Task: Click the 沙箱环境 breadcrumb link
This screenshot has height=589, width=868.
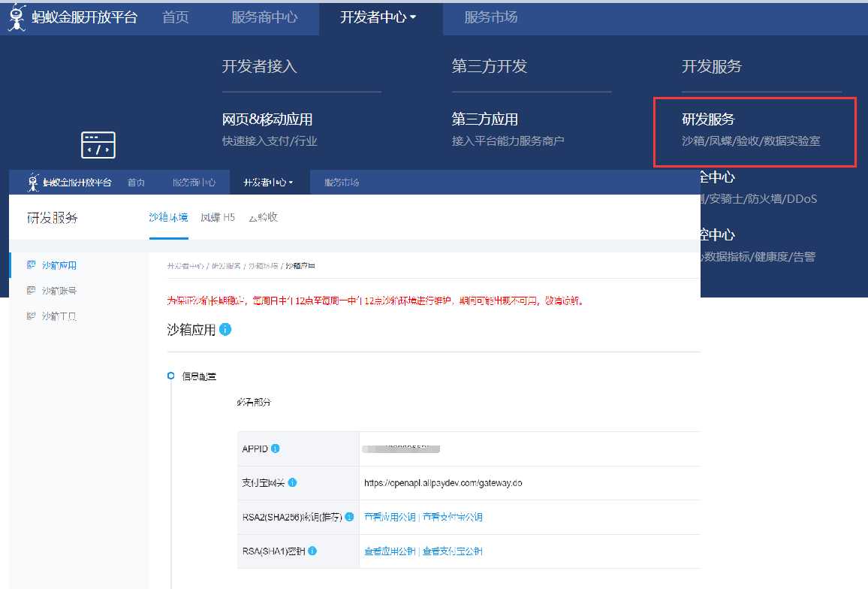Action: pyautogui.click(x=263, y=266)
